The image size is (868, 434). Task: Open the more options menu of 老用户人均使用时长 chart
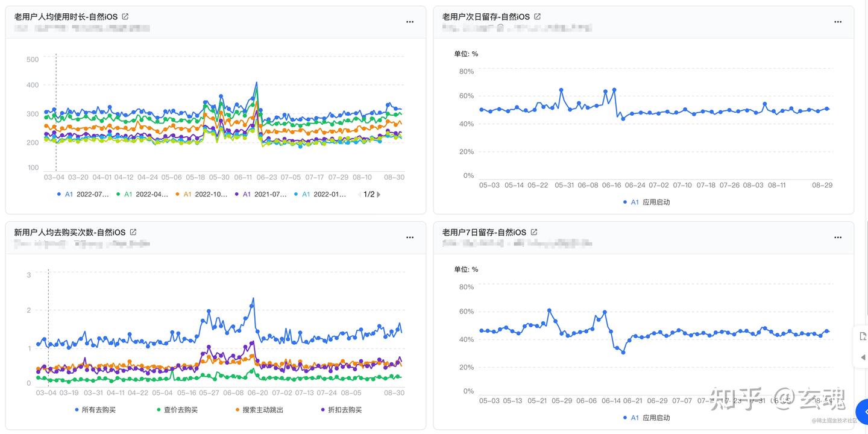[410, 22]
